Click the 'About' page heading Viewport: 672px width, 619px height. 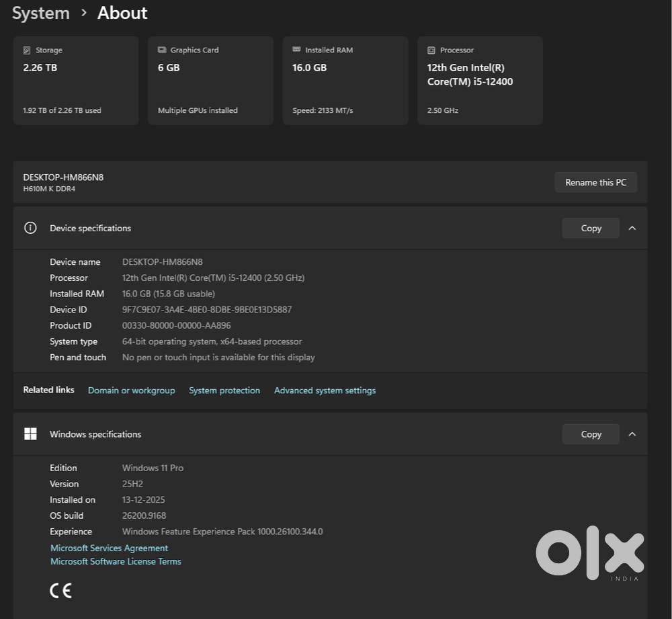click(x=122, y=13)
